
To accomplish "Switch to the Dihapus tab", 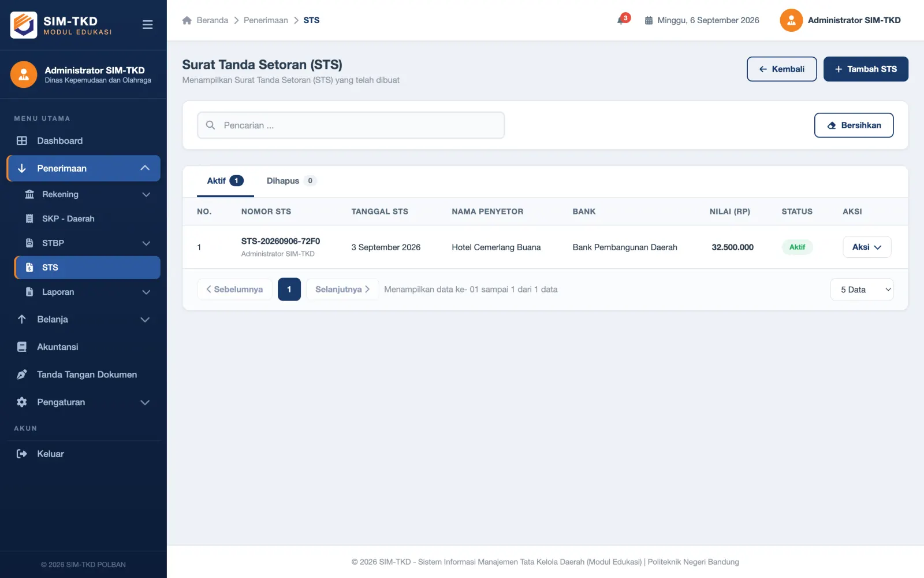I will 291,181.
